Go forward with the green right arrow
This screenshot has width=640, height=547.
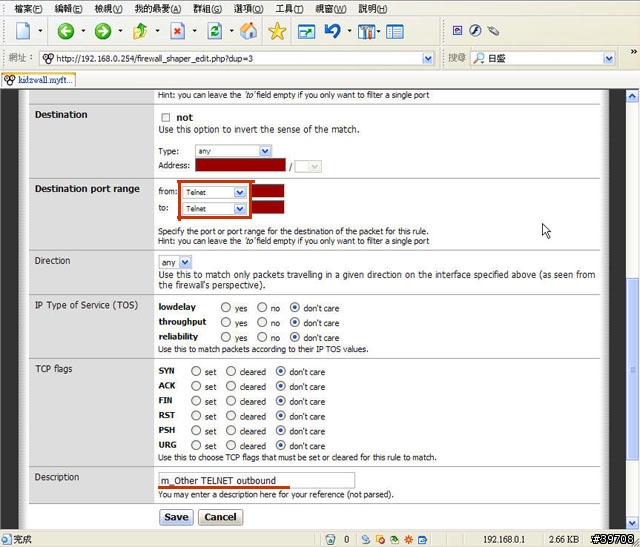(102, 31)
